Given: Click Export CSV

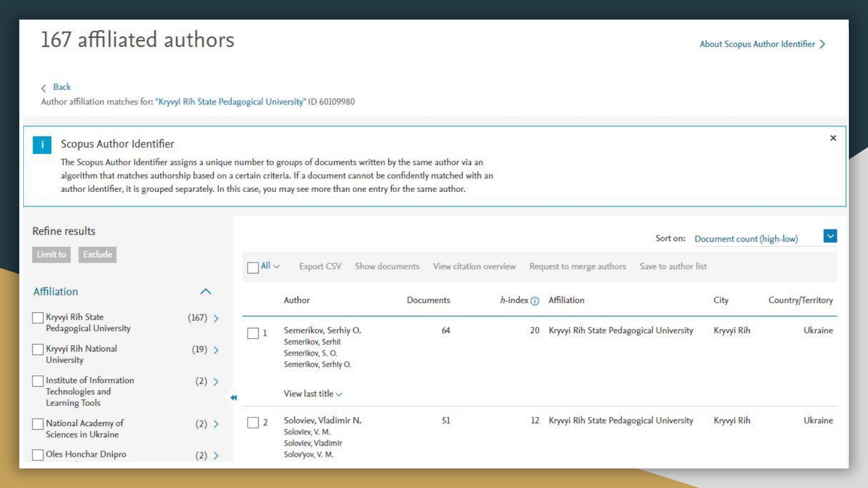Looking at the screenshot, I should pos(320,267).
